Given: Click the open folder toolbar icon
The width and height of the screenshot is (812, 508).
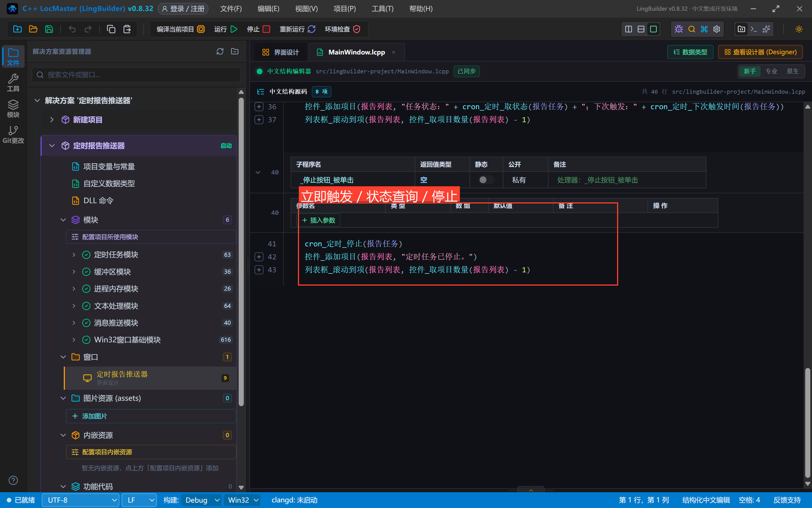Looking at the screenshot, I should point(33,29).
